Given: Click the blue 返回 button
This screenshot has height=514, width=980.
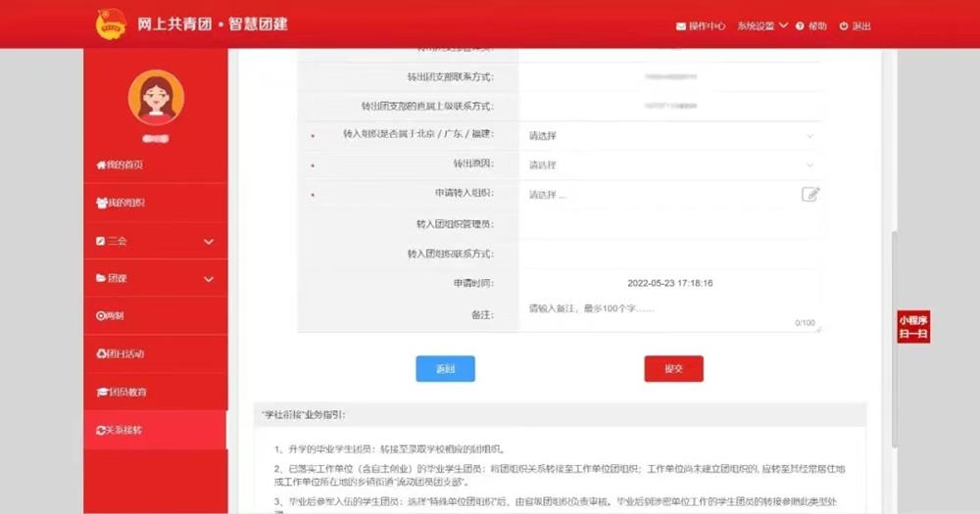Looking at the screenshot, I should (445, 368).
